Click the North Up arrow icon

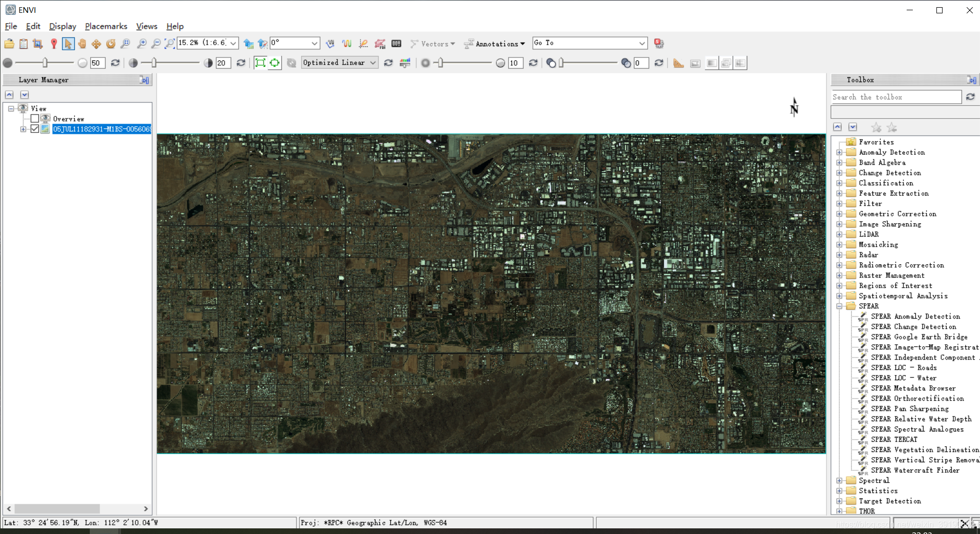(263, 44)
